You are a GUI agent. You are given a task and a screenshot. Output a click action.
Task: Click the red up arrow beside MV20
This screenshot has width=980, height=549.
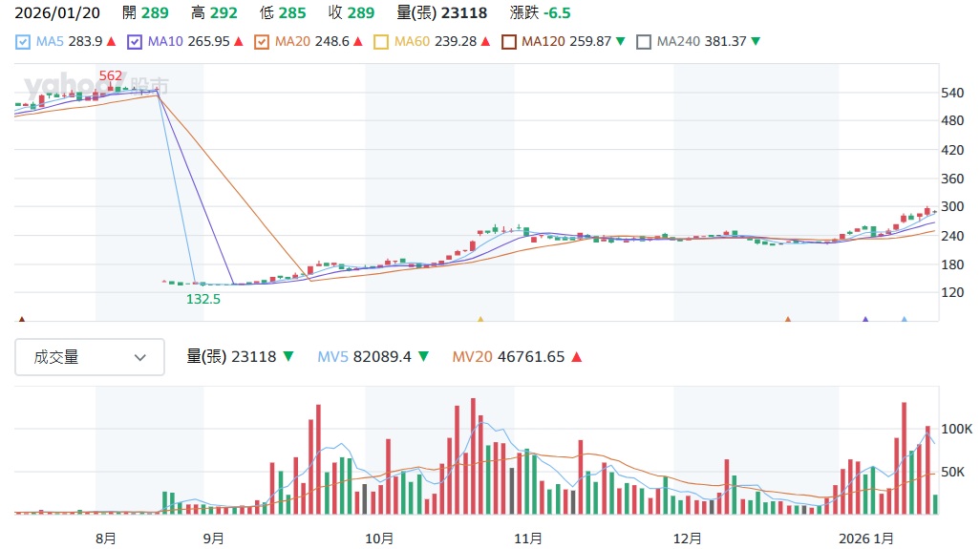coord(576,357)
